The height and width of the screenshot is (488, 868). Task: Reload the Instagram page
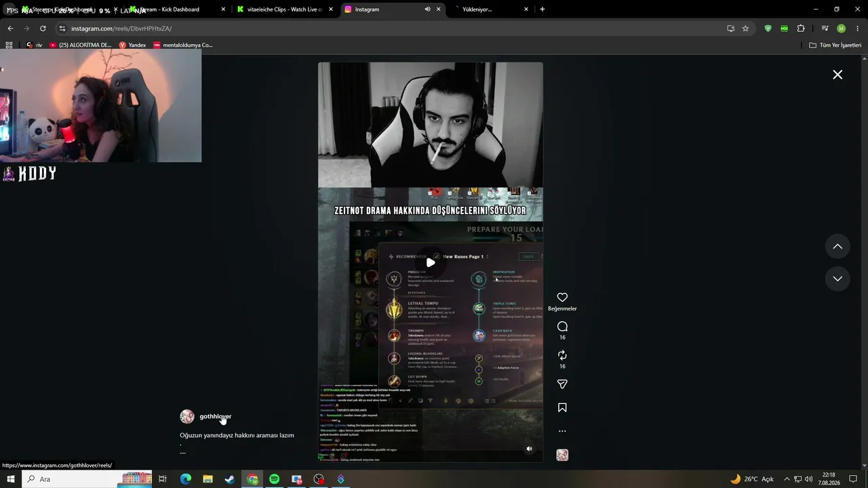[43, 28]
